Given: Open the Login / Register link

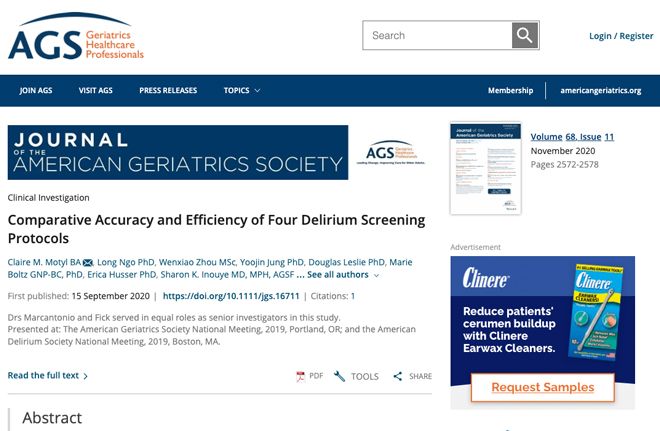Looking at the screenshot, I should [x=621, y=36].
